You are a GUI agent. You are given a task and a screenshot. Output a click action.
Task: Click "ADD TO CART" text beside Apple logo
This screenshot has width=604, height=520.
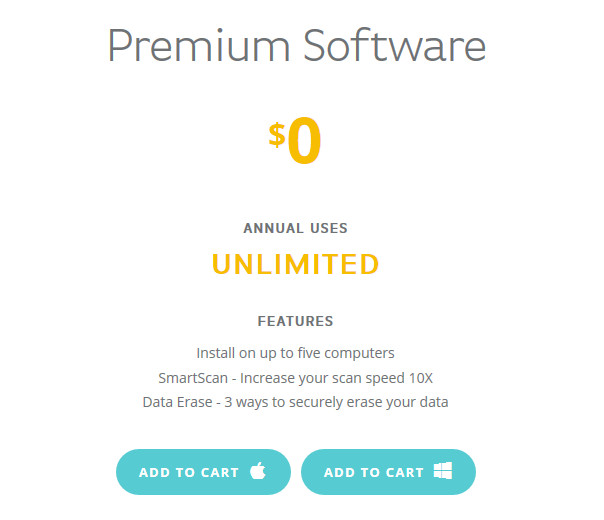(189, 472)
